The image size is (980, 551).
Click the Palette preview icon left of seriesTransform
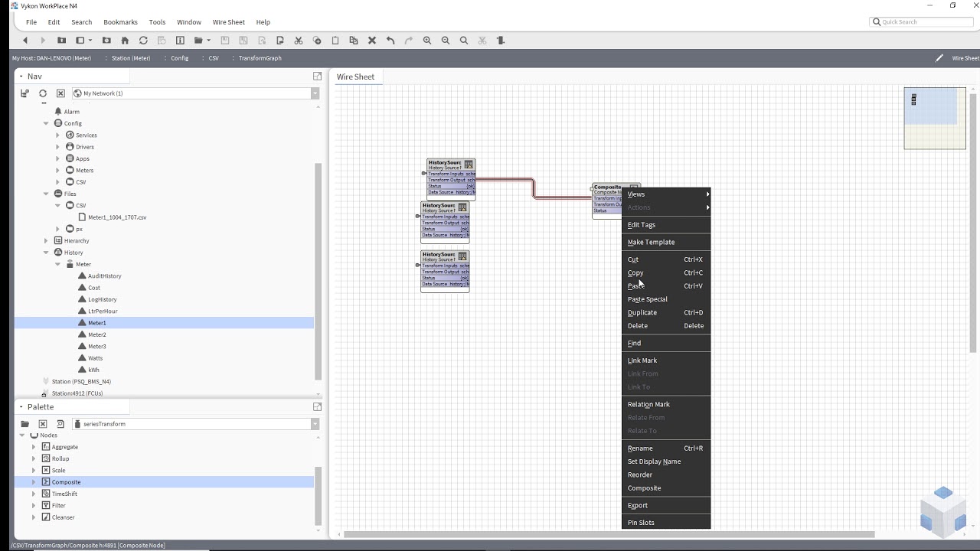pos(61,424)
